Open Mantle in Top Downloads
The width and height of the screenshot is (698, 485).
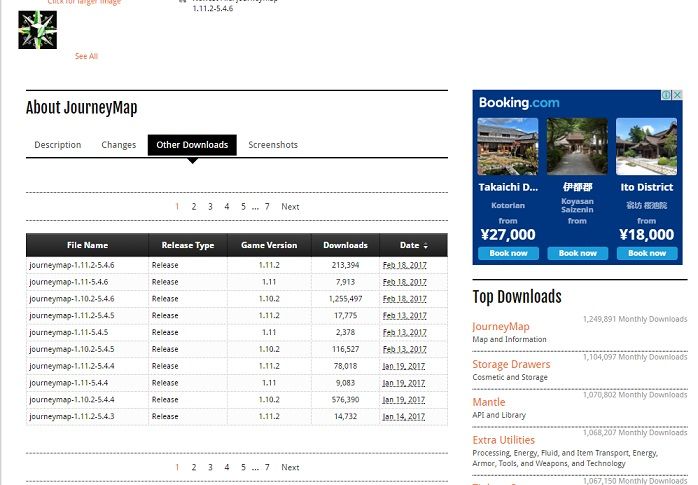pyautogui.click(x=489, y=402)
